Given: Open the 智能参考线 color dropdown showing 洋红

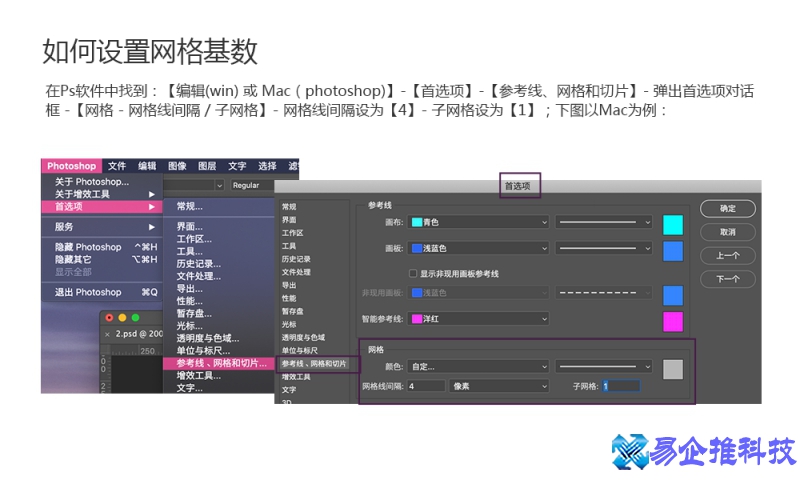Looking at the screenshot, I should click(x=479, y=319).
